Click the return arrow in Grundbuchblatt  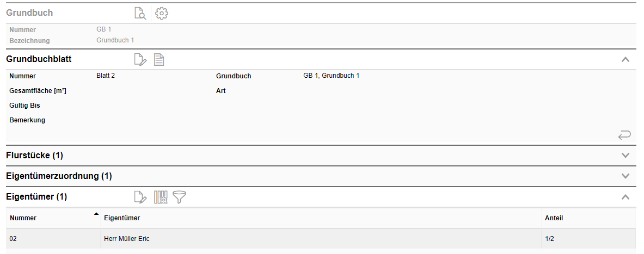click(624, 135)
